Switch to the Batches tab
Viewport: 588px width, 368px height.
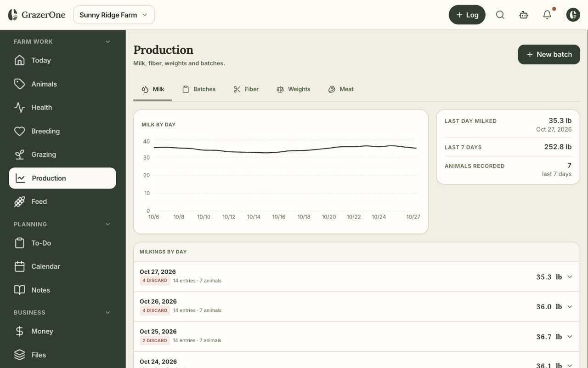199,89
